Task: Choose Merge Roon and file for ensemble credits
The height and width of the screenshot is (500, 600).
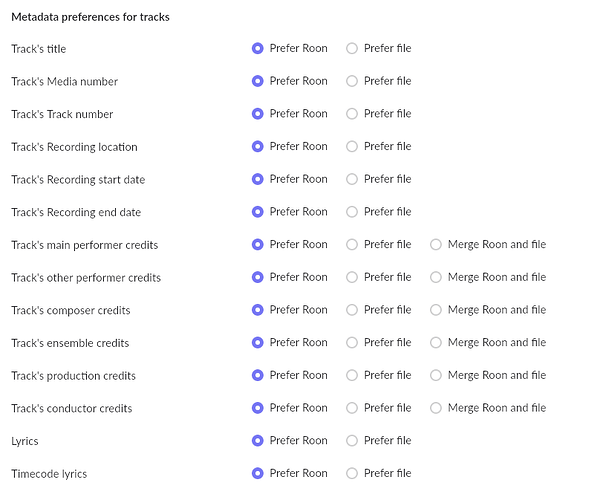Action: click(x=436, y=343)
